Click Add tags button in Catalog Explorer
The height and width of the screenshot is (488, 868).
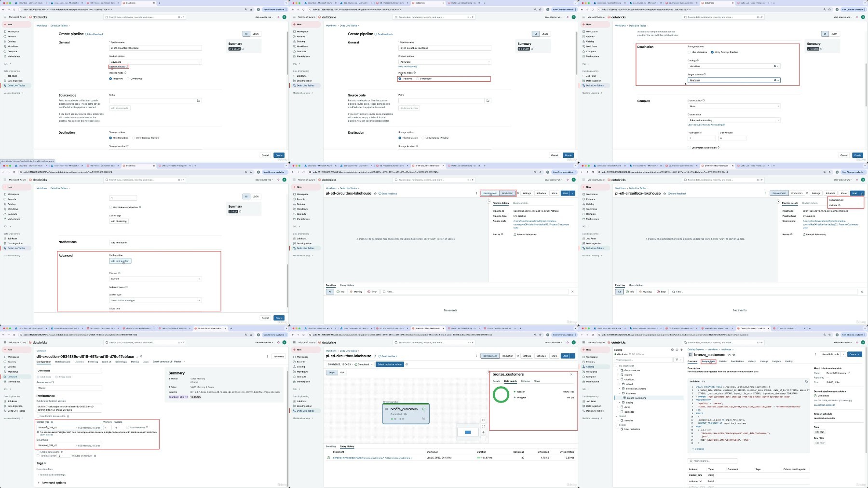pos(820,432)
